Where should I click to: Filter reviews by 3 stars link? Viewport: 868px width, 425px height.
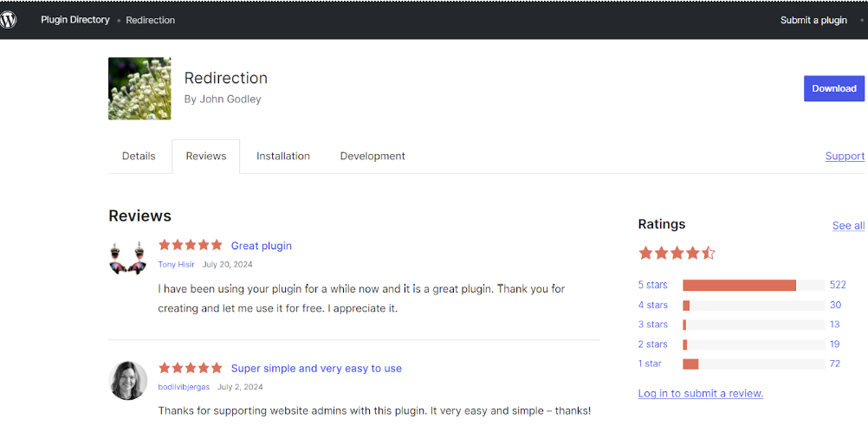[652, 325]
